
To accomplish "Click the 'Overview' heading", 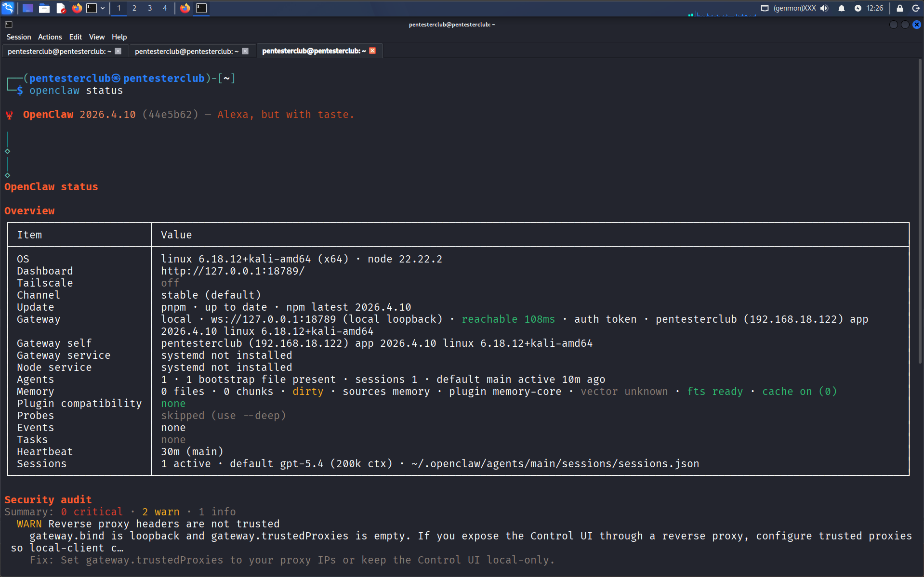I will click(29, 211).
